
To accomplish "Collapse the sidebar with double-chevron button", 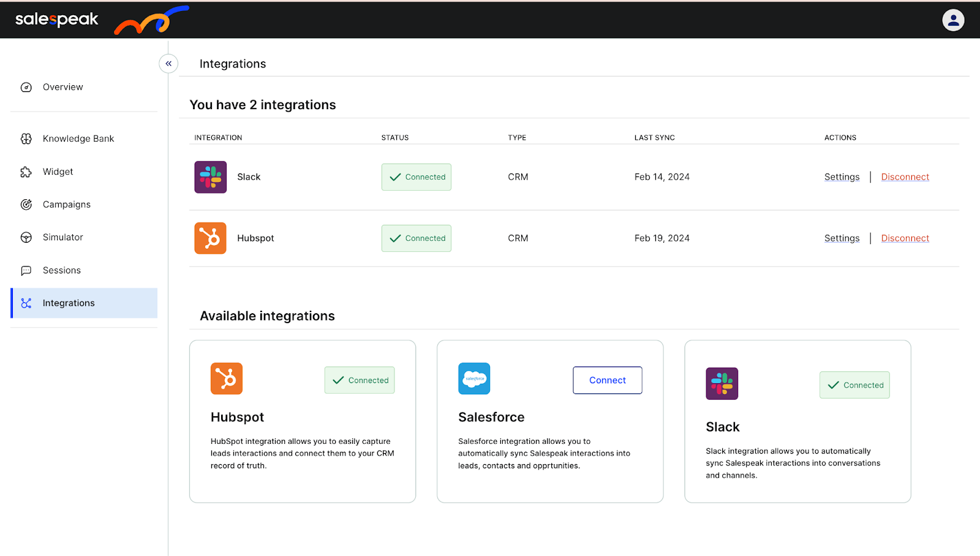I will [x=168, y=63].
